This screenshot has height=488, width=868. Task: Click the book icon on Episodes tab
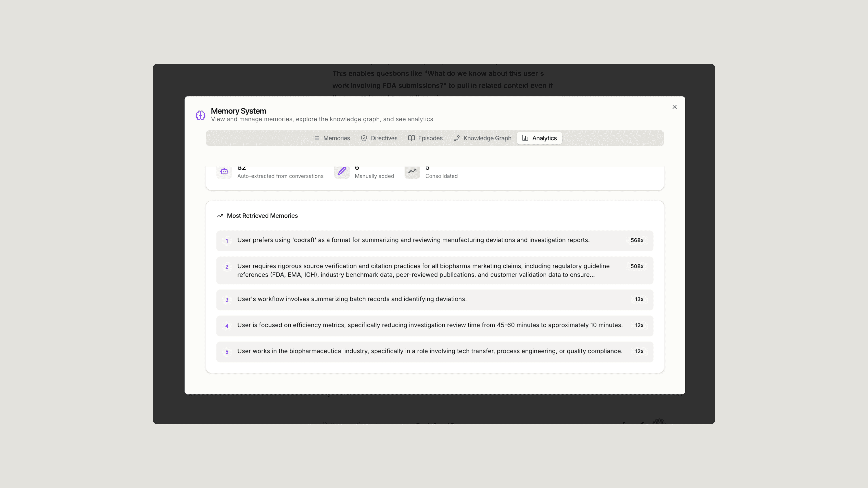(x=411, y=138)
